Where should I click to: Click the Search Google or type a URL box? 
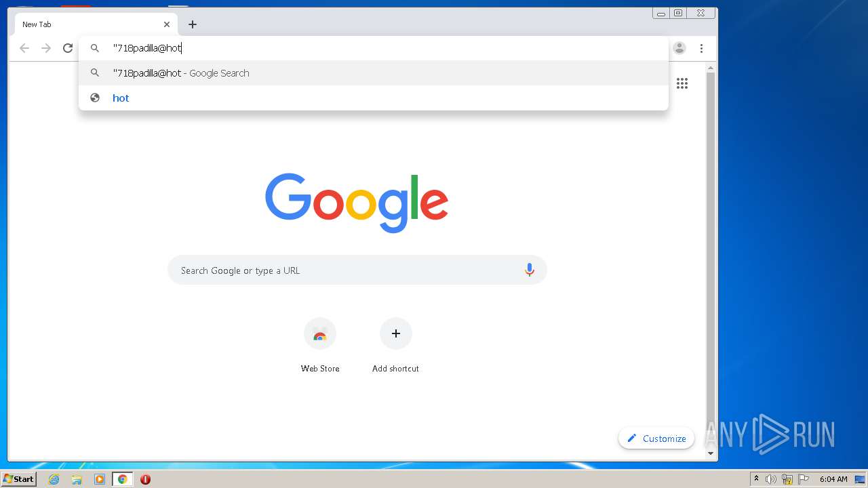coord(357,270)
